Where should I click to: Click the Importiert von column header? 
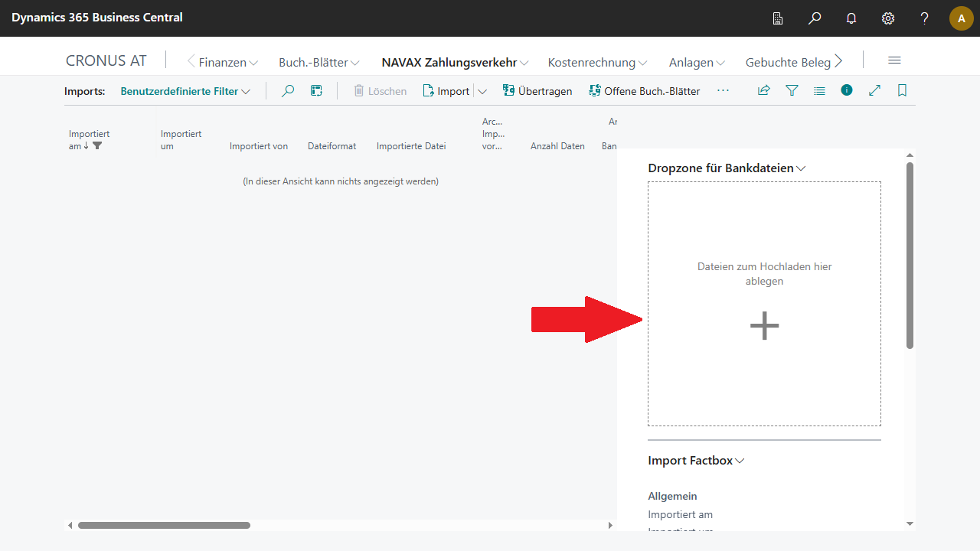click(x=259, y=146)
